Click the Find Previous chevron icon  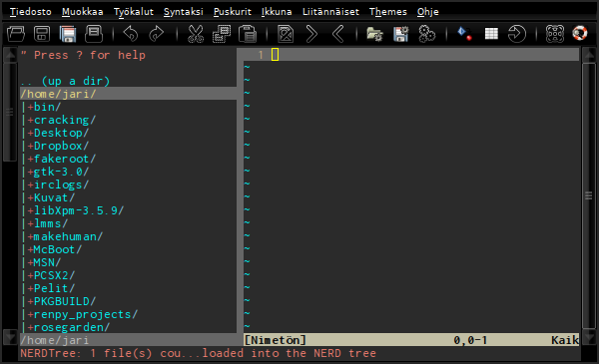[x=338, y=34]
